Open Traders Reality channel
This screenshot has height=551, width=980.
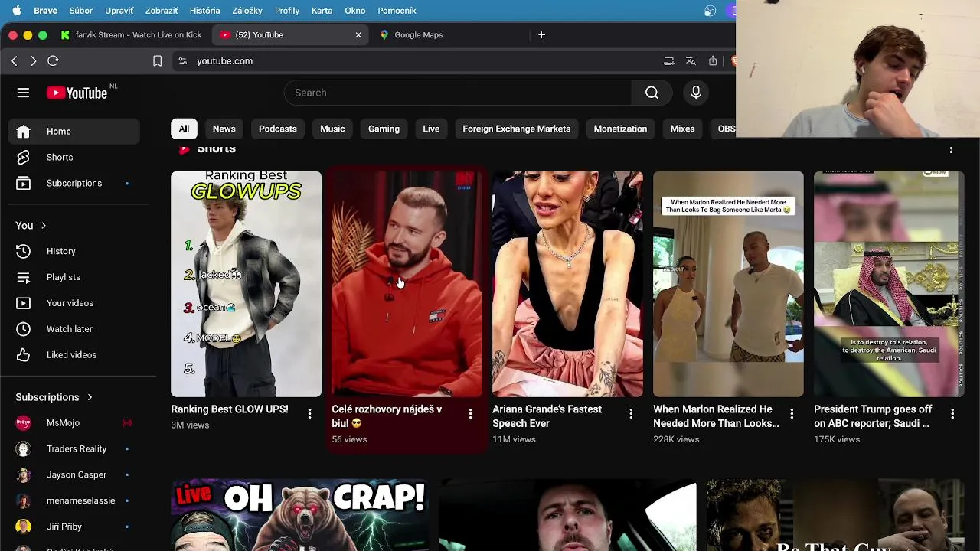[x=73, y=449]
